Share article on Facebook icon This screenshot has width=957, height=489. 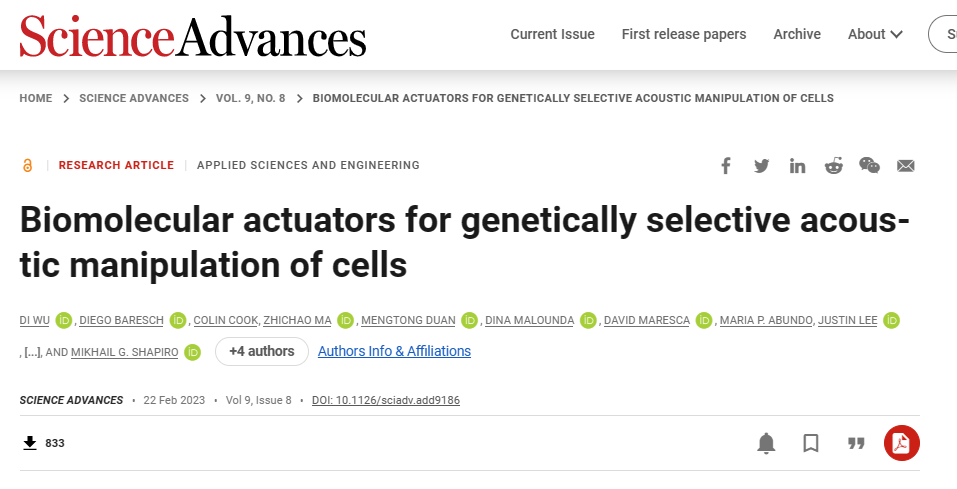[x=726, y=165]
